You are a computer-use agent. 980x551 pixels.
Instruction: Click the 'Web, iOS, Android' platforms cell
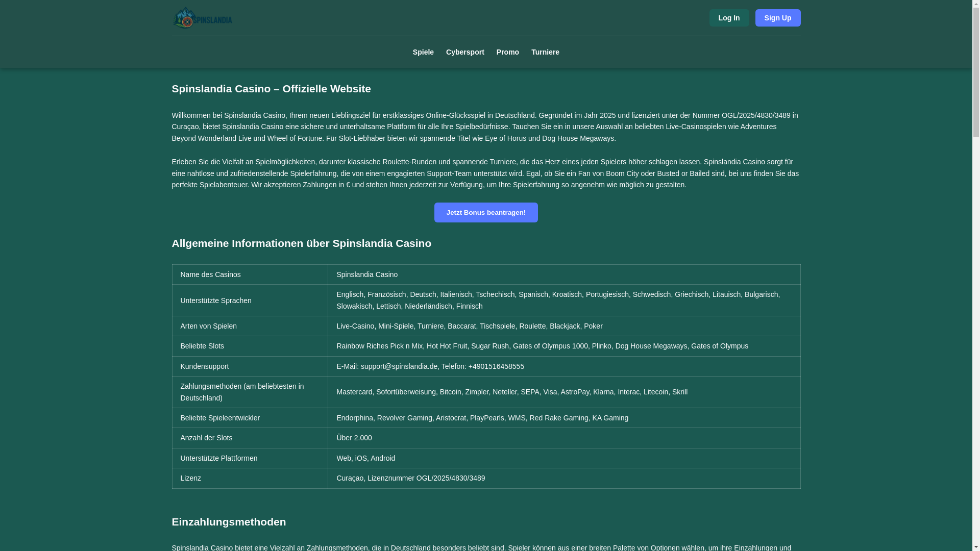pos(365,458)
